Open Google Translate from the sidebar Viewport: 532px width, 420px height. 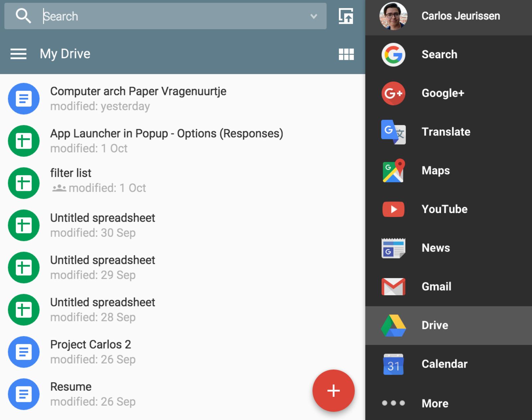coord(393,132)
